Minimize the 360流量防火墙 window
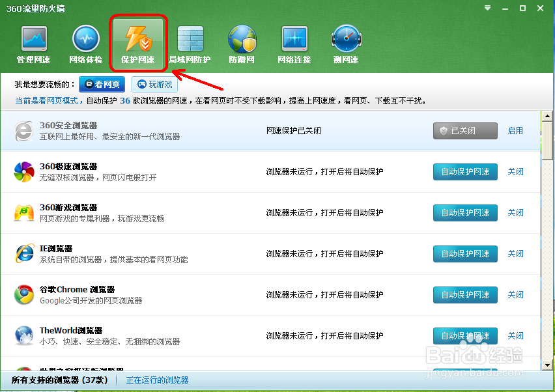Viewport: 555px width, 392px height. click(505, 8)
